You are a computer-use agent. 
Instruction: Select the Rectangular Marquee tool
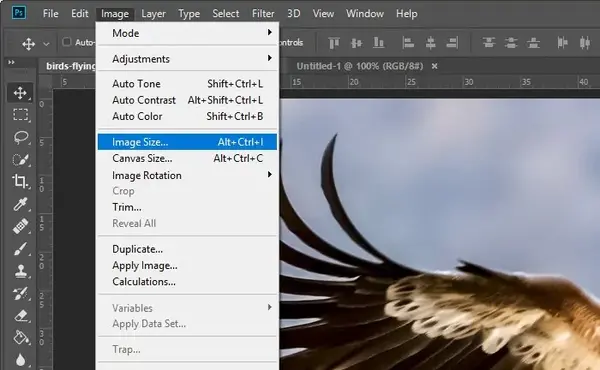[x=20, y=115]
